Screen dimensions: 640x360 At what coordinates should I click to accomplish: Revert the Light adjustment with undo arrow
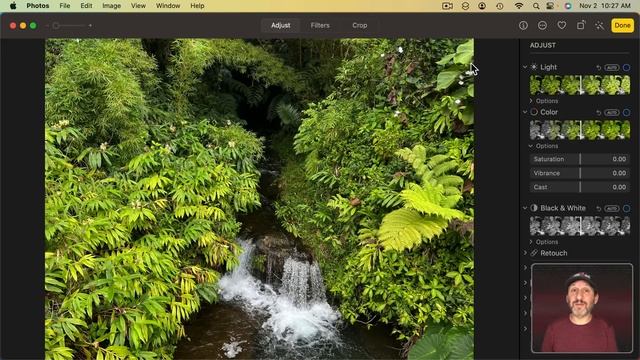pyautogui.click(x=598, y=68)
